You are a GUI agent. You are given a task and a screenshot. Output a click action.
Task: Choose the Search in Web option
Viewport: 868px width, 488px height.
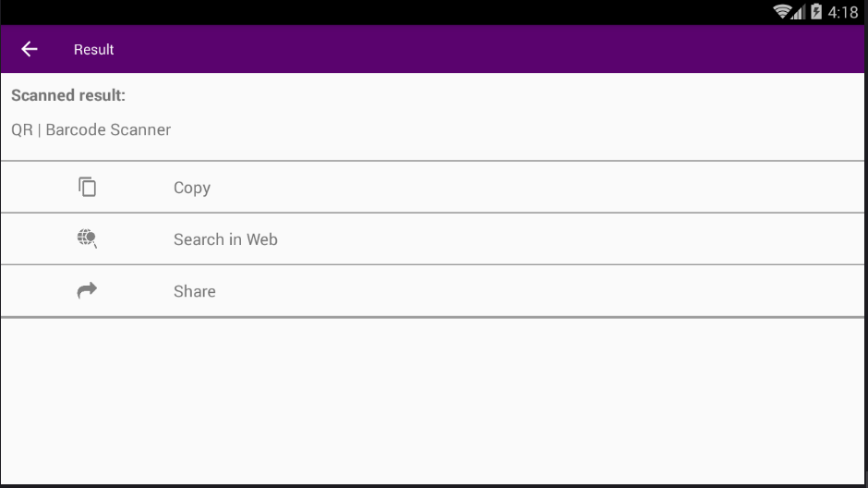click(225, 239)
